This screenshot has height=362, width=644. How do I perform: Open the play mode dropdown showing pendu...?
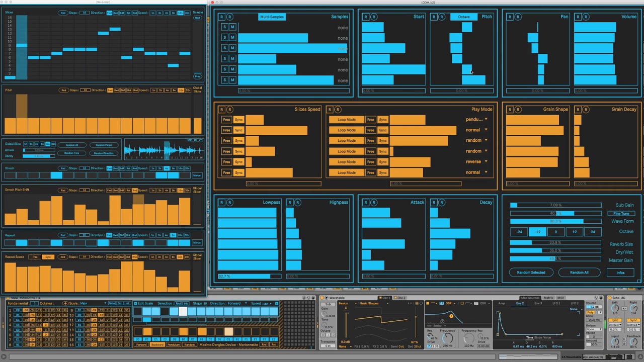coord(476,119)
